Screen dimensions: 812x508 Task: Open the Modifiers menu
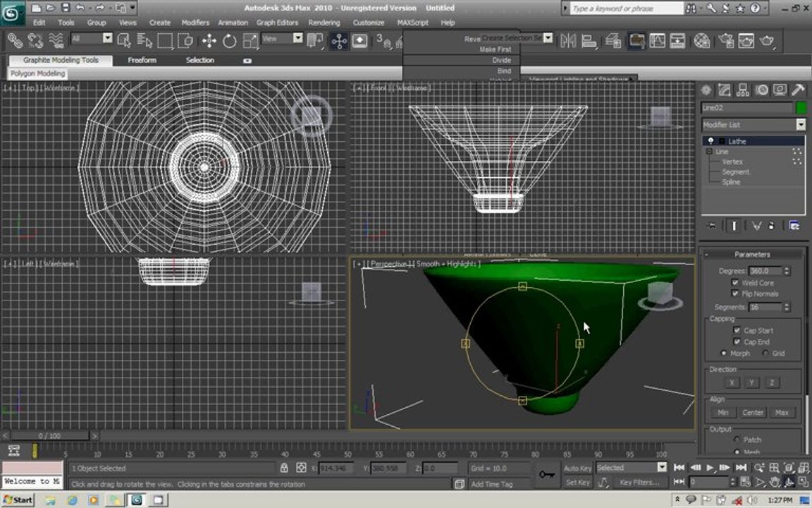(195, 23)
